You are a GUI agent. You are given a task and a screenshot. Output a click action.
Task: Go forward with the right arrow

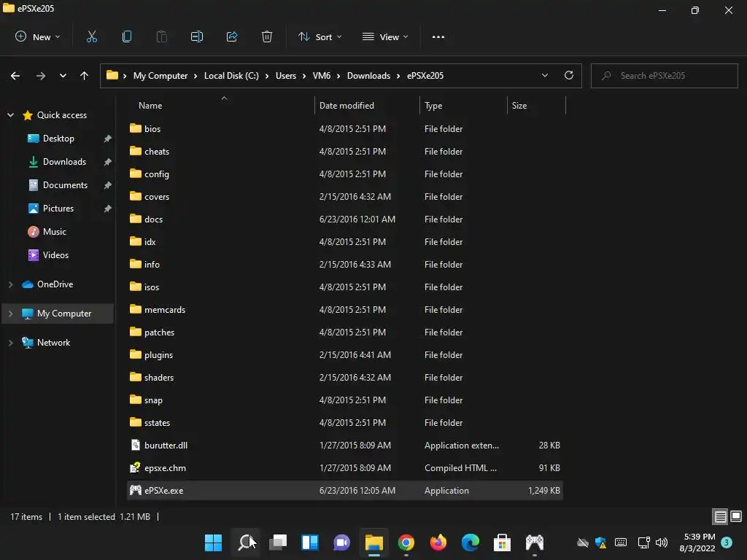[x=41, y=76]
